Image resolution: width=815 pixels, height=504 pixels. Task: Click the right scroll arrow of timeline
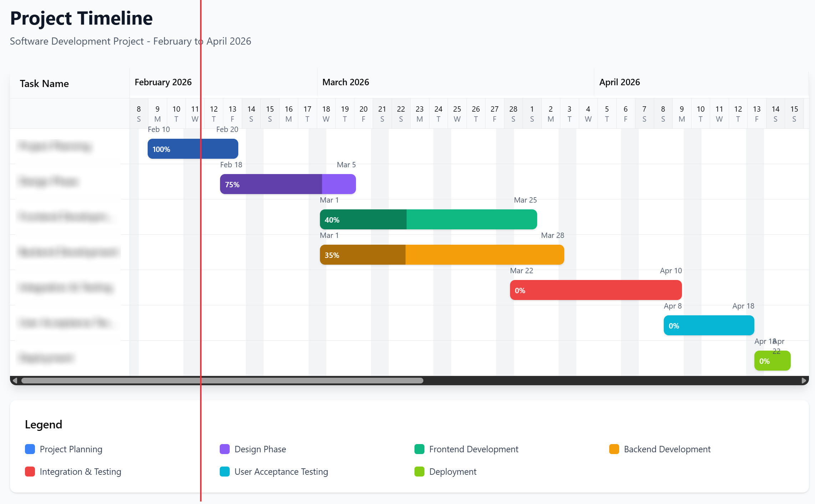click(x=804, y=381)
